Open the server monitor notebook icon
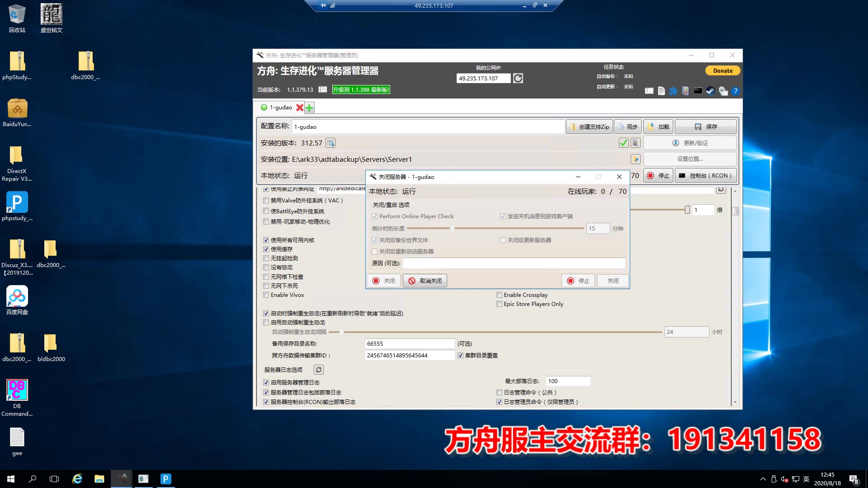 pyautogui.click(x=685, y=91)
